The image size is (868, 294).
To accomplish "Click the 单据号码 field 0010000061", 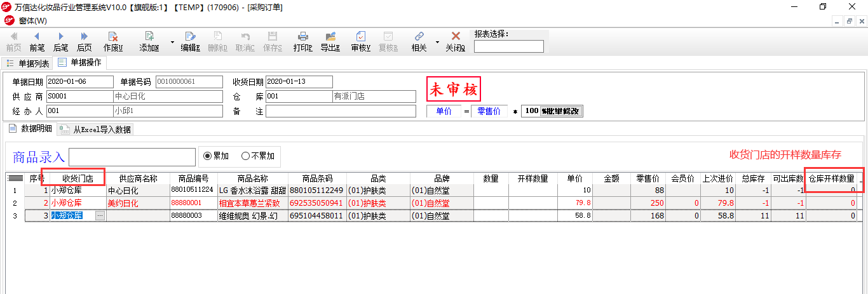I will click(189, 82).
